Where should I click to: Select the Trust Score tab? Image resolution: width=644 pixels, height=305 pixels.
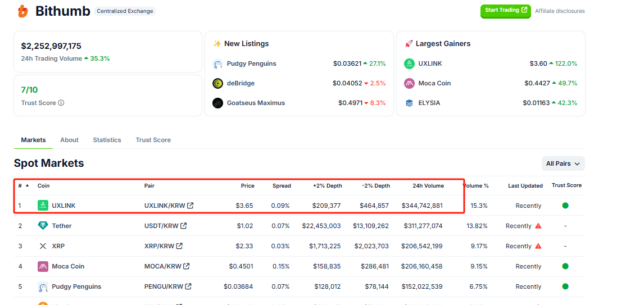(x=153, y=140)
